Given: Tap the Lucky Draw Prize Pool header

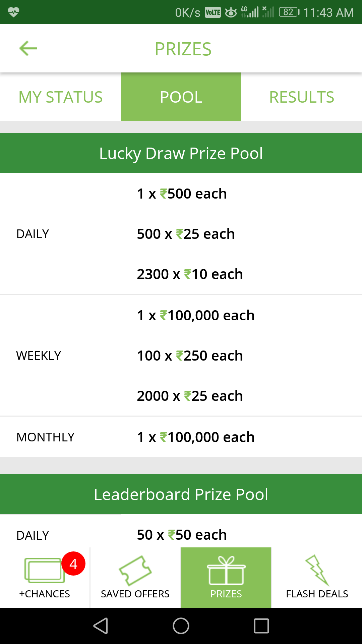Looking at the screenshot, I should 181,153.
